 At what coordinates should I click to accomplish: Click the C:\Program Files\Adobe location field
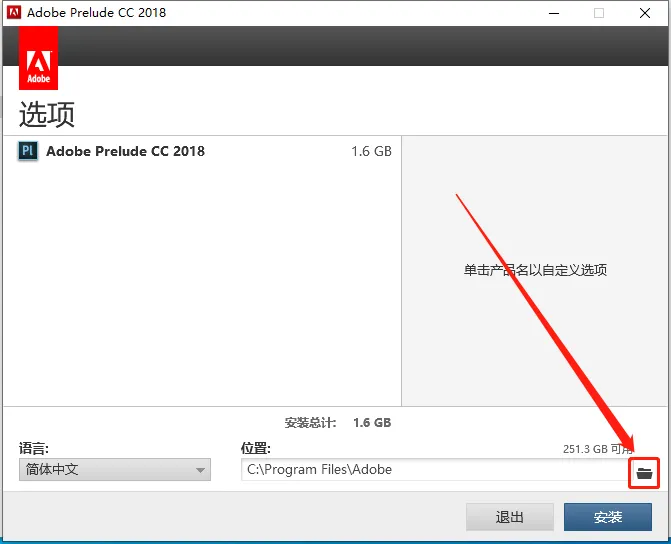[434, 470]
